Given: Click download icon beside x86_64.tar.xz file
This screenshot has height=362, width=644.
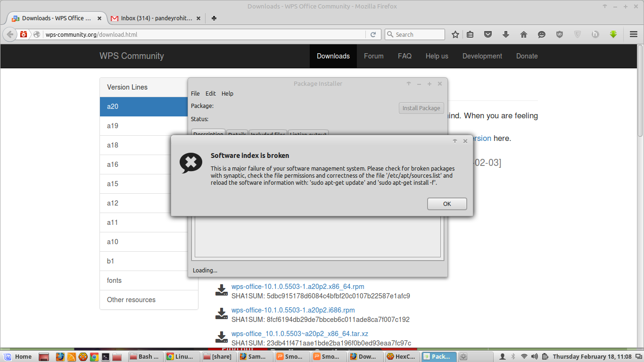Looking at the screenshot, I should pos(221,337).
